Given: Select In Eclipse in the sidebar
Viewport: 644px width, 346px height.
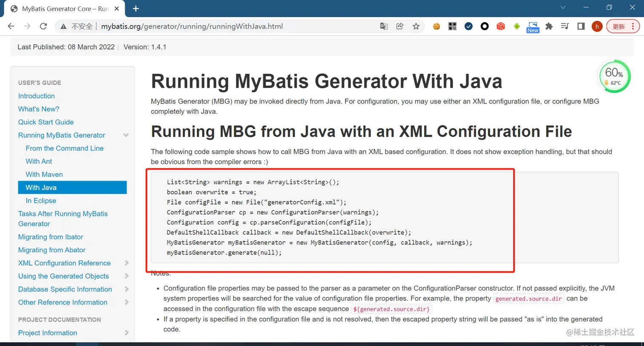Looking at the screenshot, I should tap(41, 201).
